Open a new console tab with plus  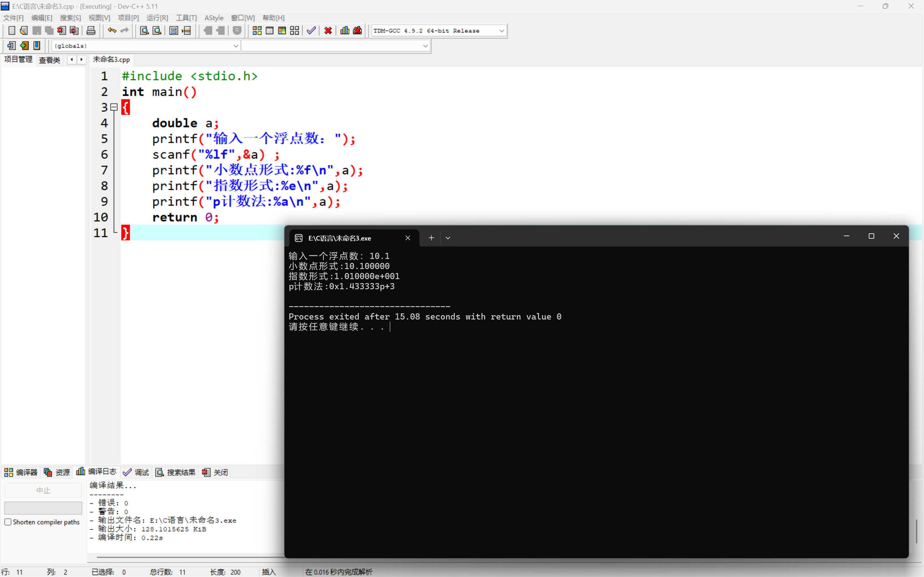(x=431, y=238)
